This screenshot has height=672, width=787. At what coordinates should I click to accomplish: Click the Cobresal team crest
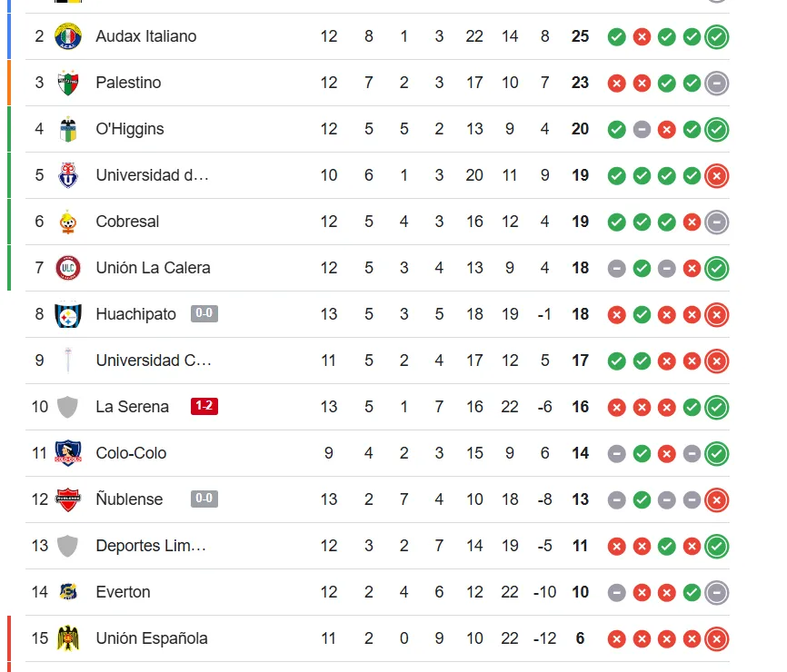tap(68, 222)
